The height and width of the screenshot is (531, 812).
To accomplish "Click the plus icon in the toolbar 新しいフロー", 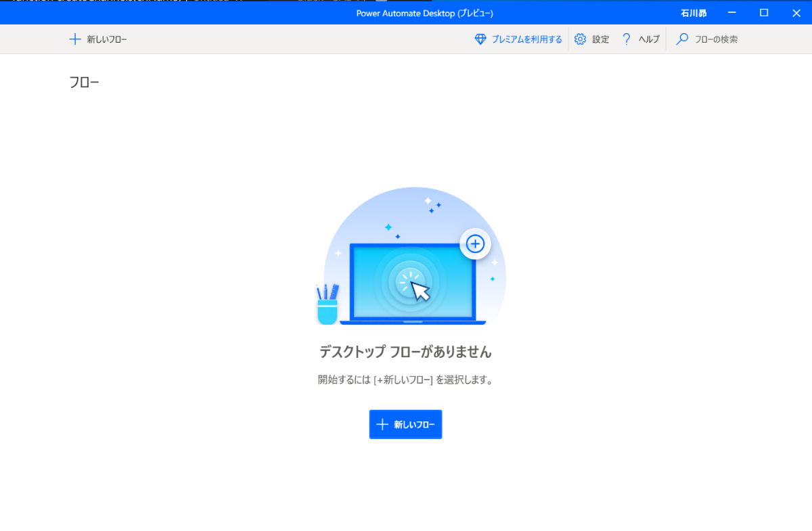I will tap(75, 39).
